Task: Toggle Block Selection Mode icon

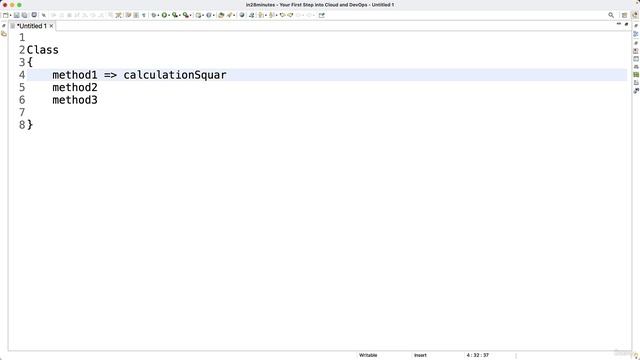Action: pyautogui.click(x=136, y=15)
